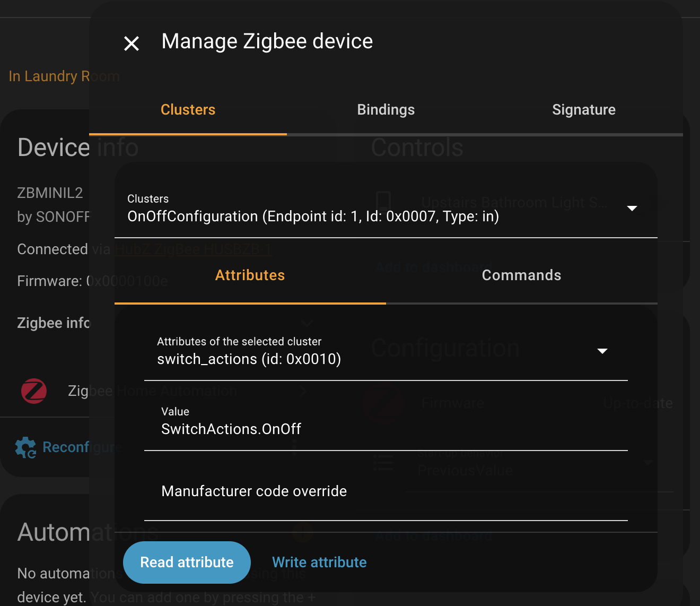700x606 pixels.
Task: Select the Attributes sub-tab
Action: click(x=250, y=275)
